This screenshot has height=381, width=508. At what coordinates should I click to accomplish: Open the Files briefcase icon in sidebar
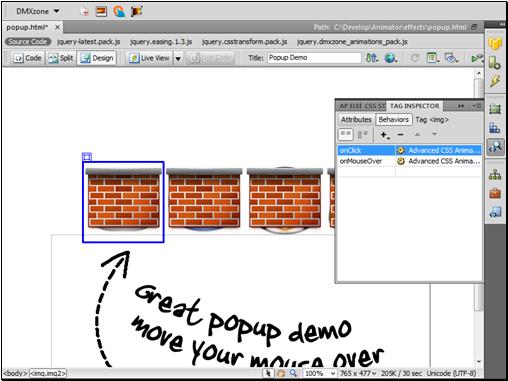point(495,193)
